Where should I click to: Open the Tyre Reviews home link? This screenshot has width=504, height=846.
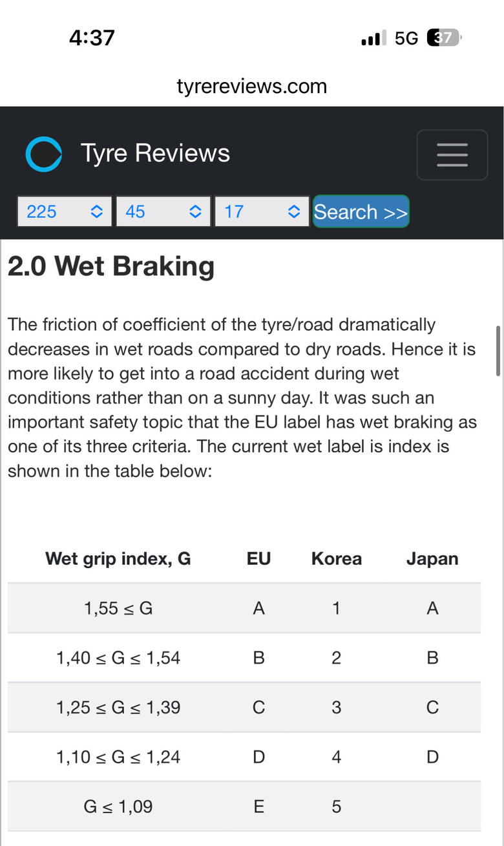(x=155, y=154)
